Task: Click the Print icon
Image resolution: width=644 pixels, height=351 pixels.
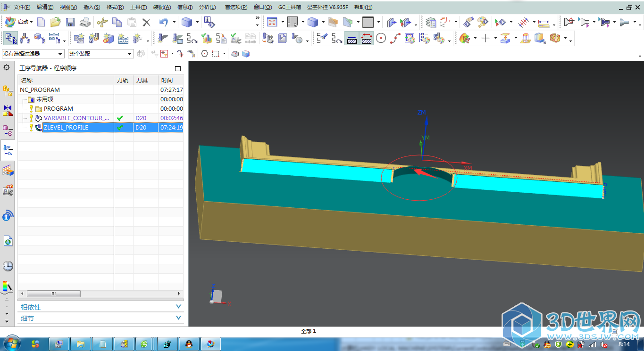Action: pos(85,22)
